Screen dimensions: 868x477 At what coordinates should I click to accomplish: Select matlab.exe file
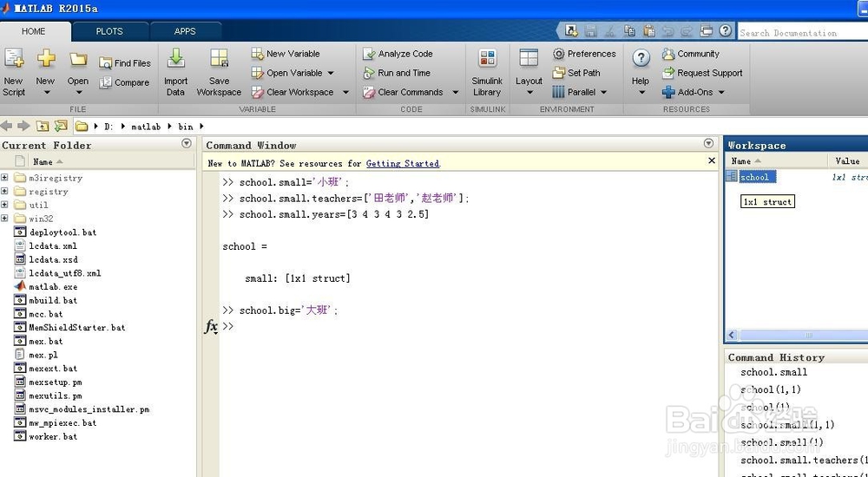click(x=53, y=287)
